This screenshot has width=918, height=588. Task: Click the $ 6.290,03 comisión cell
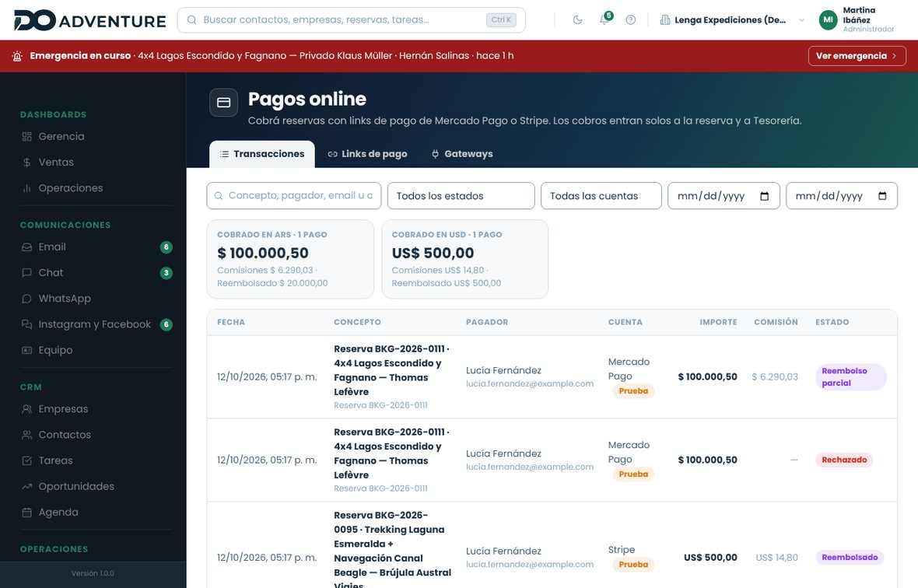775,376
